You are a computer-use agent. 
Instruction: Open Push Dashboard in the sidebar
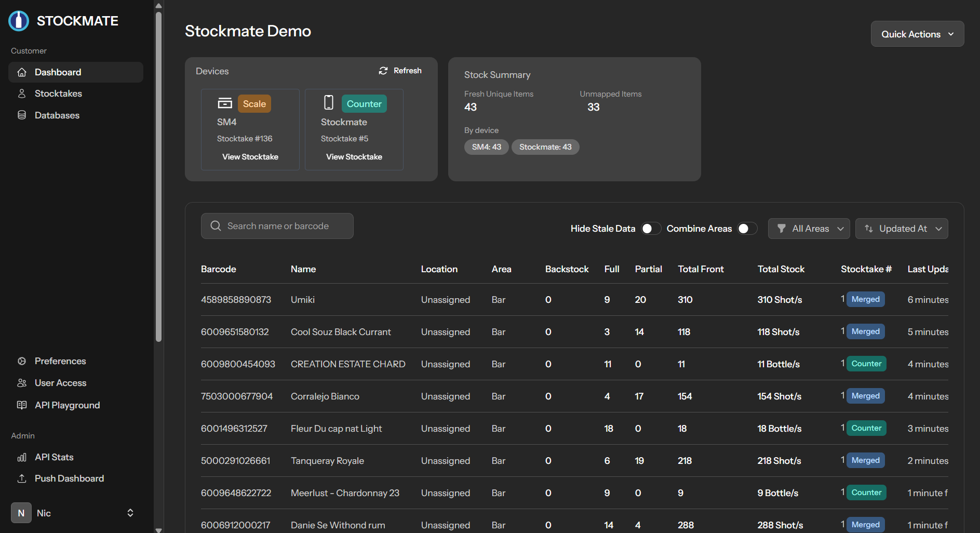pyautogui.click(x=76, y=478)
